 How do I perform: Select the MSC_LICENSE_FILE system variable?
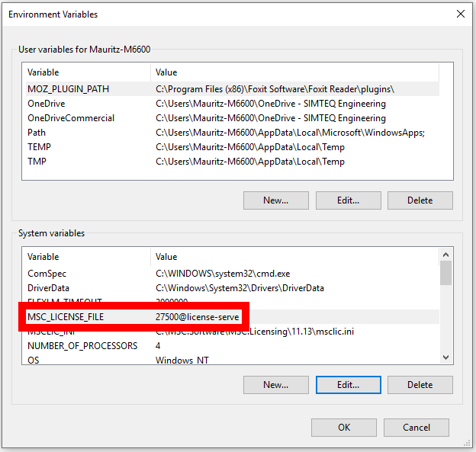pos(66,316)
